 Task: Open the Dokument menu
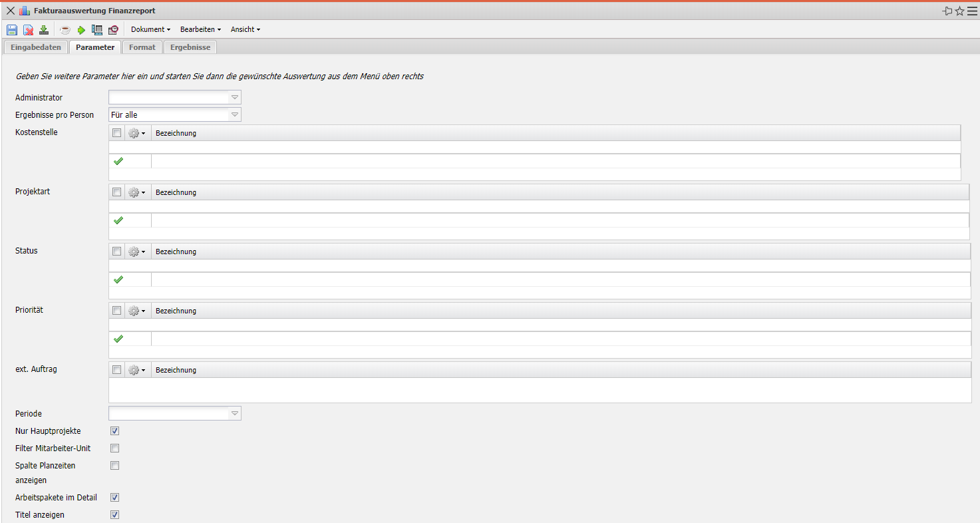pyautogui.click(x=150, y=30)
